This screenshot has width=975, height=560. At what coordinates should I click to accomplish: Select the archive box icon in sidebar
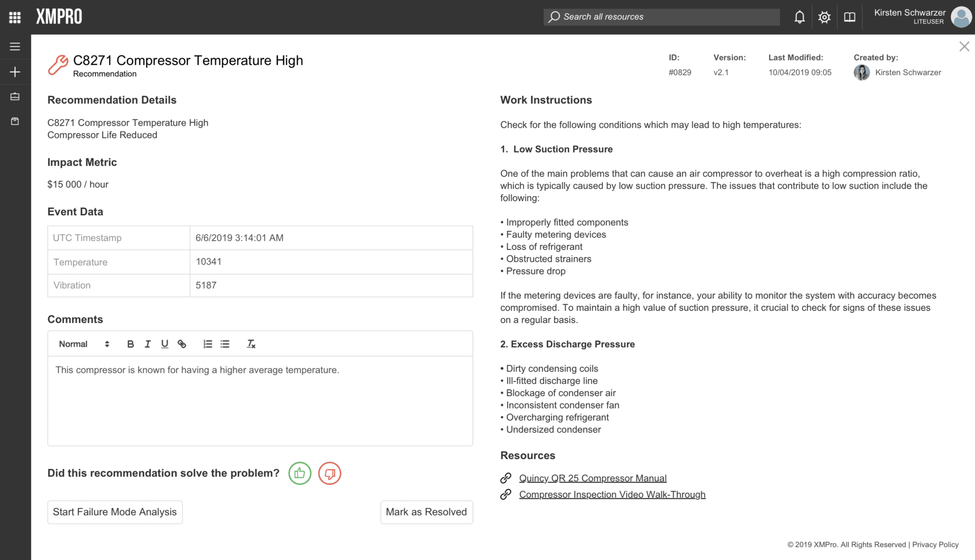pyautogui.click(x=15, y=121)
